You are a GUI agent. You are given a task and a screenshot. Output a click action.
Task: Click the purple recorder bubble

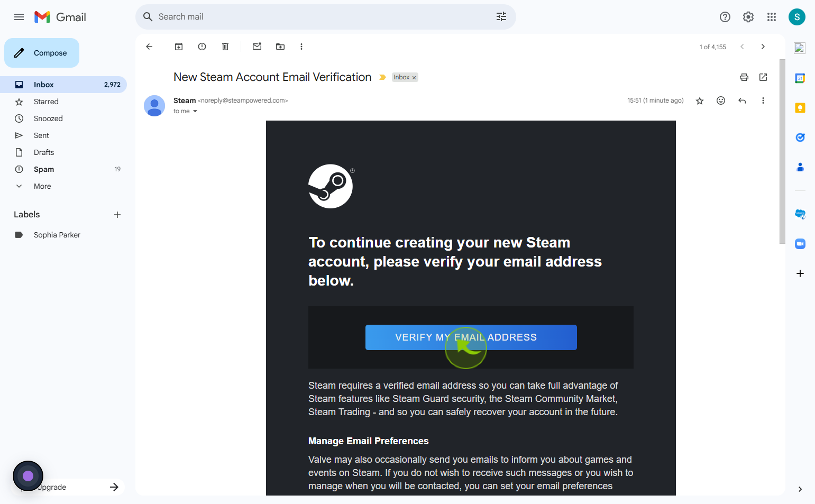click(x=28, y=476)
